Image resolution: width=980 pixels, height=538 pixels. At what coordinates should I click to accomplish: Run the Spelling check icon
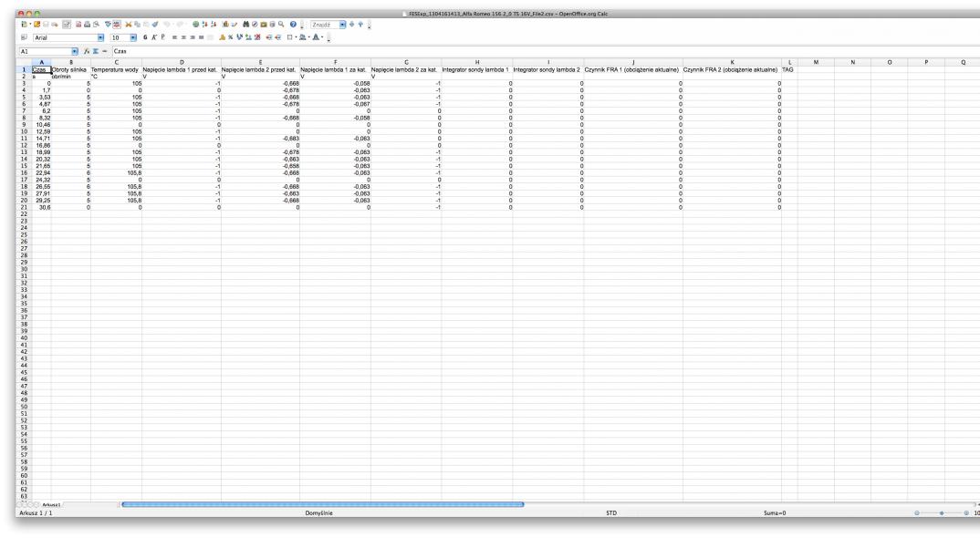[108, 25]
